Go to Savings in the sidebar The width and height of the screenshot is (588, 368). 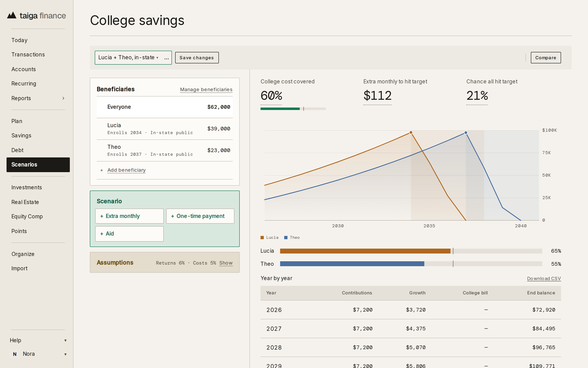tap(38, 135)
